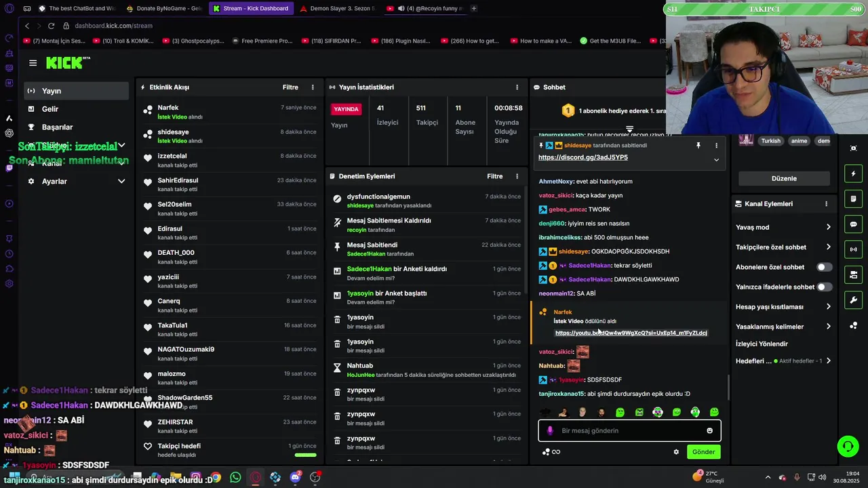Open ChatGPT in the browser sidebar
Screen dimensions: 868x488
click(x=9, y=133)
